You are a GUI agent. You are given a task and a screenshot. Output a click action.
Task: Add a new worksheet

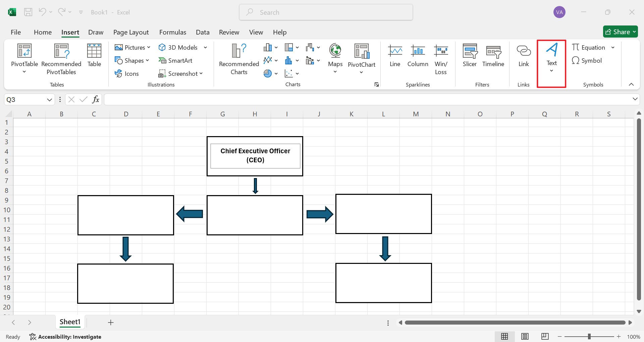[x=110, y=322]
